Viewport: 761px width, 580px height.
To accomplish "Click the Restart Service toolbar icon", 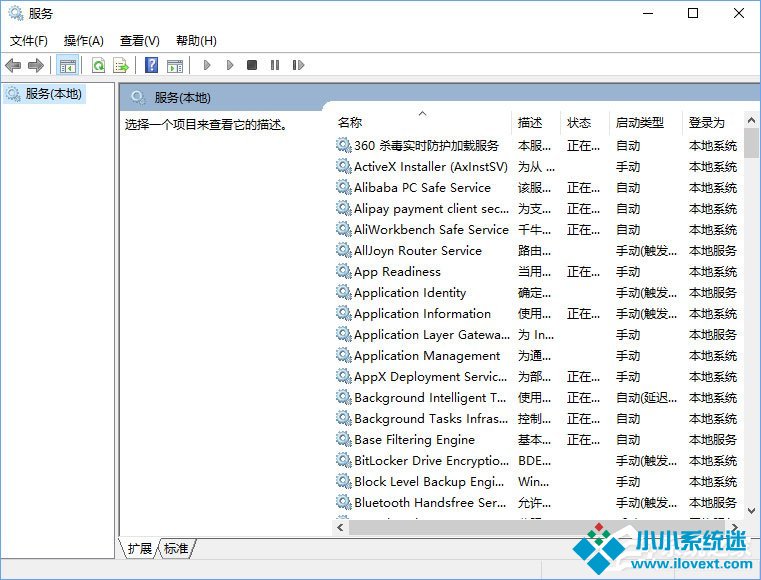I will [x=298, y=65].
